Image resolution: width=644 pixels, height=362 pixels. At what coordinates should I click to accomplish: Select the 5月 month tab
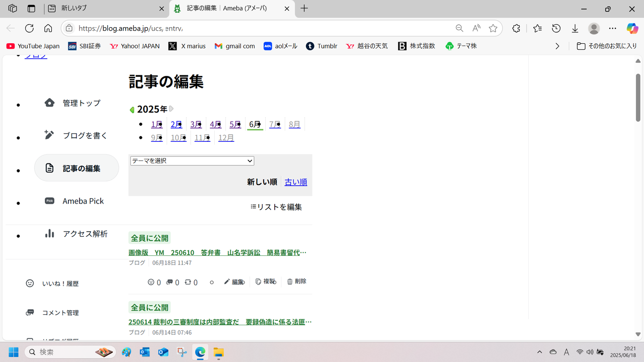click(x=235, y=124)
